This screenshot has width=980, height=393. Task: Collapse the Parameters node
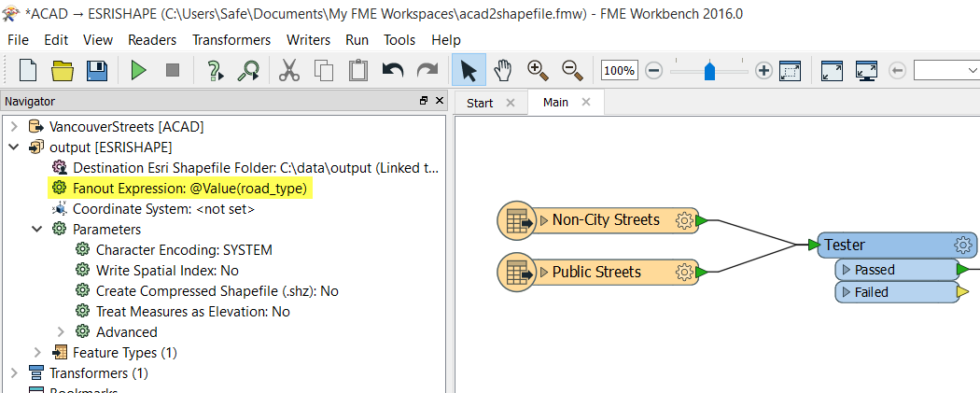point(37,230)
